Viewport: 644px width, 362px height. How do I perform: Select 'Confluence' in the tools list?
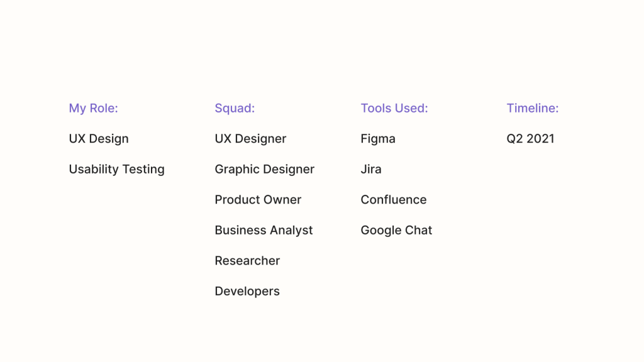pos(394,200)
